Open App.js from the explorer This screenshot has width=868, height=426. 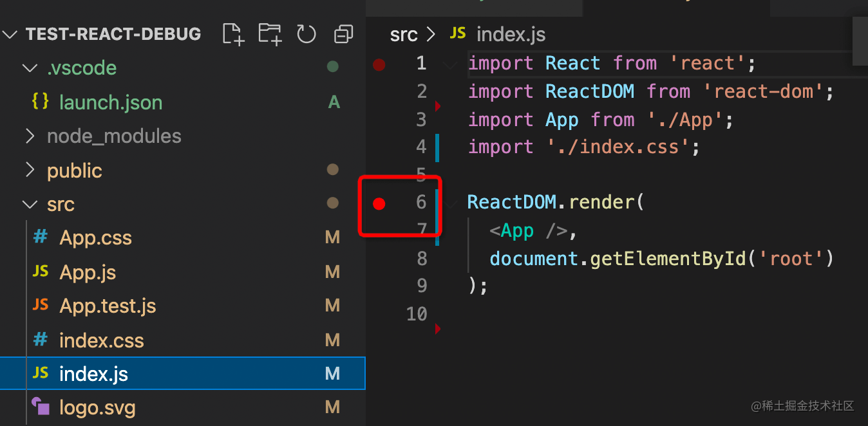coord(88,272)
